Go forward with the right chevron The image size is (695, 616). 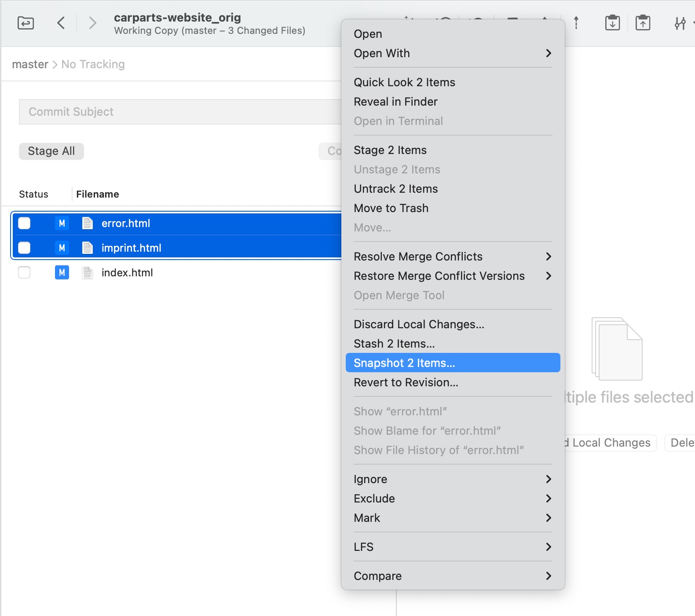coord(92,23)
